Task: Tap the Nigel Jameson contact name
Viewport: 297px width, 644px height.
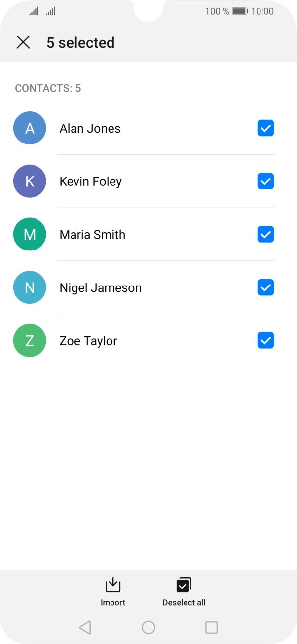Action: 100,288
